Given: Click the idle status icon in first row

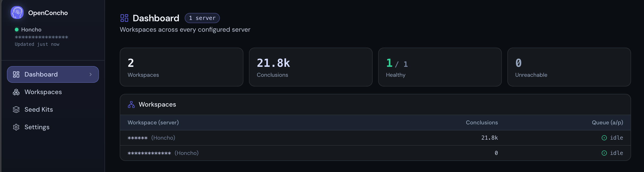Looking at the screenshot, I should pyautogui.click(x=604, y=138).
